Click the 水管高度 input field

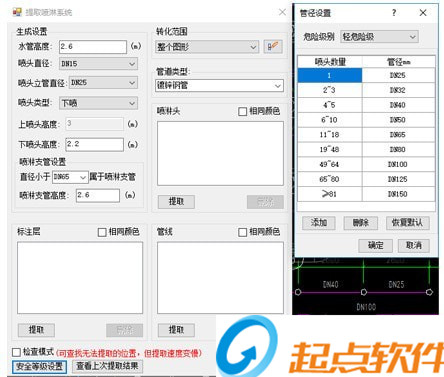[93, 47]
